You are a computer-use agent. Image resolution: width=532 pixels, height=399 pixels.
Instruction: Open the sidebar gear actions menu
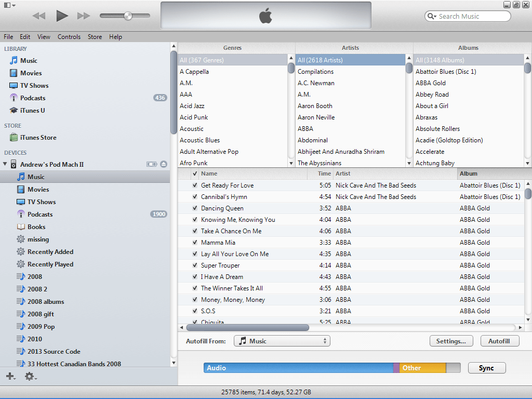click(x=31, y=376)
